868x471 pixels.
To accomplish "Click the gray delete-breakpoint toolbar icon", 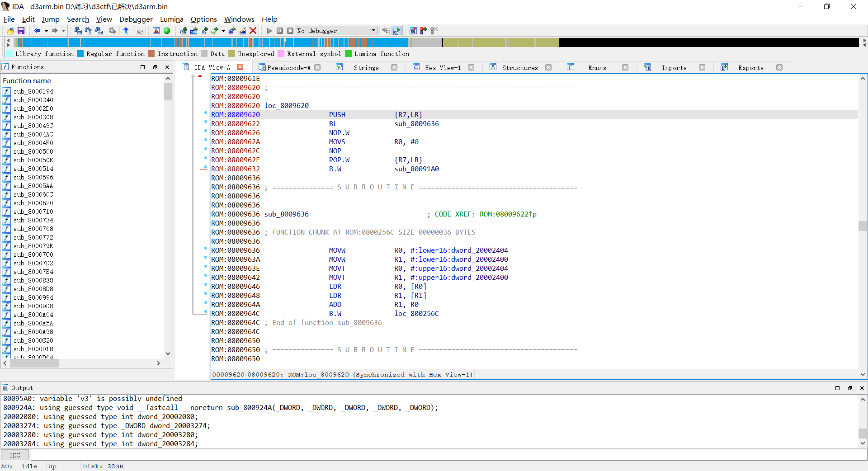I will (x=434, y=31).
